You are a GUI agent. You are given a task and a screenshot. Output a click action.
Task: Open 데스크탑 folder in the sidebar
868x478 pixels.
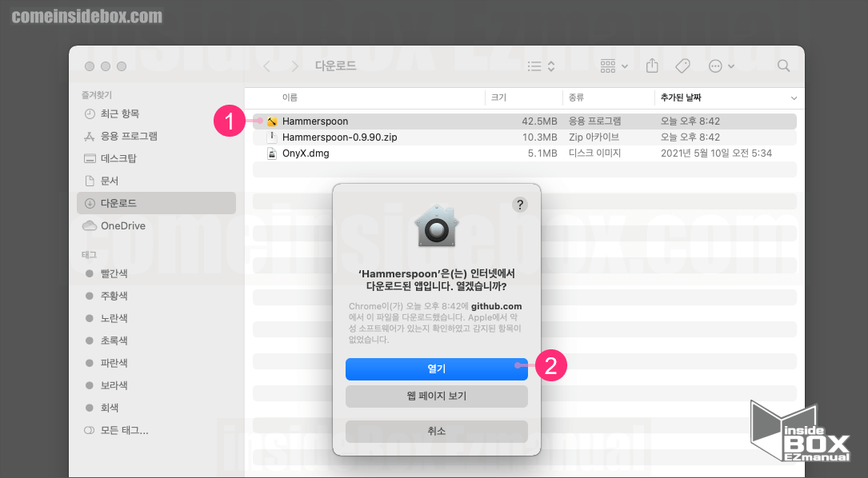(x=118, y=158)
